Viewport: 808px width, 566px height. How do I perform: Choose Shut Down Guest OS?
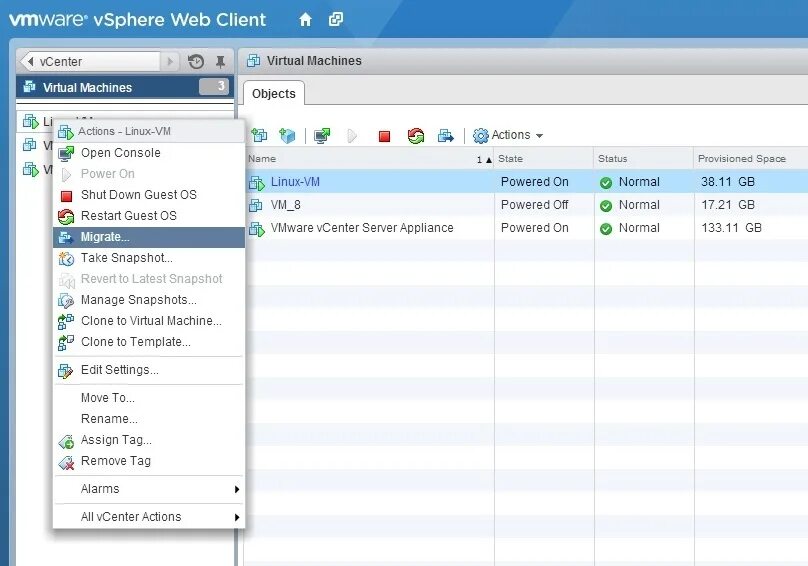tap(148, 195)
